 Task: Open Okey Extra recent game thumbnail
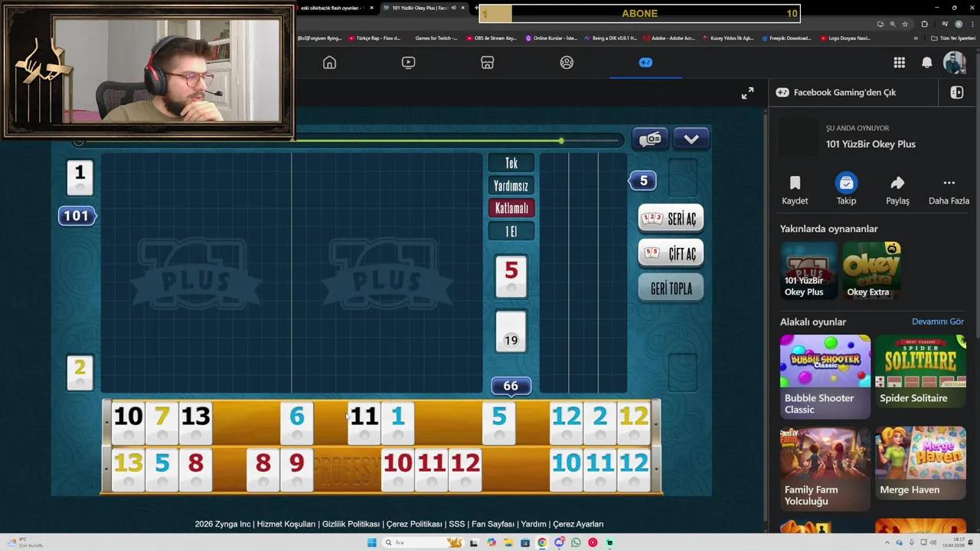click(871, 271)
